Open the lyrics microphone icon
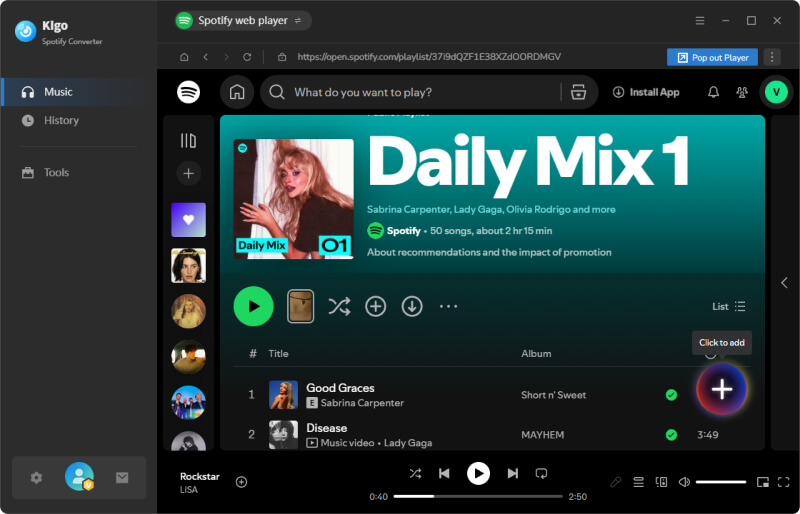Viewport: 800px width, 514px height. 616,482
